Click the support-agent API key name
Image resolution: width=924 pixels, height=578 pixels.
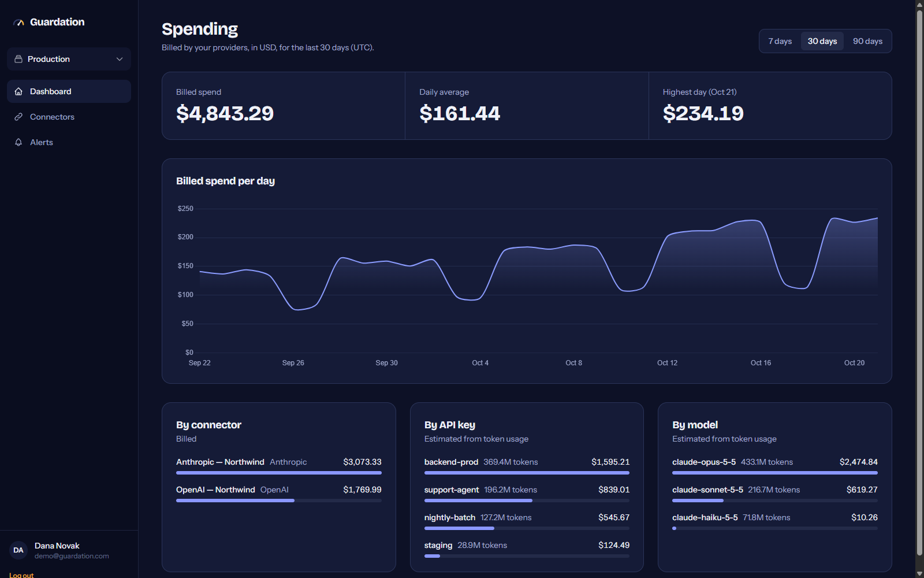pyautogui.click(x=452, y=490)
